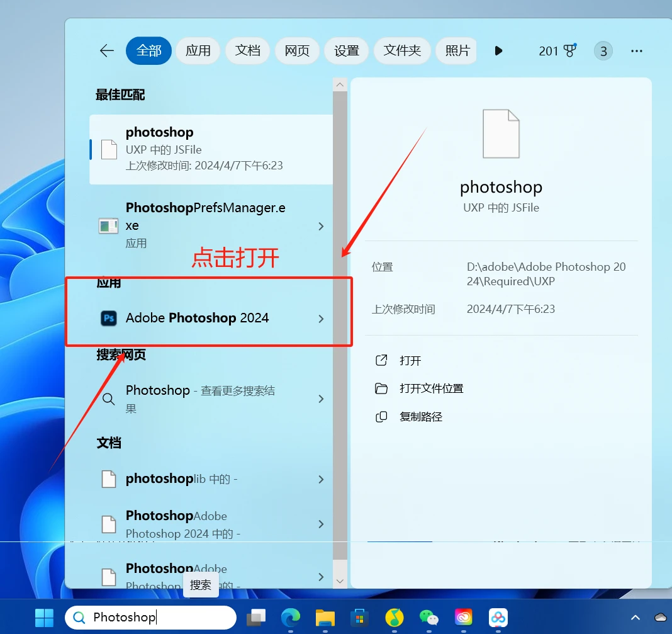Open the rewards points trophy icon
This screenshot has width=672, height=634.
(x=570, y=50)
